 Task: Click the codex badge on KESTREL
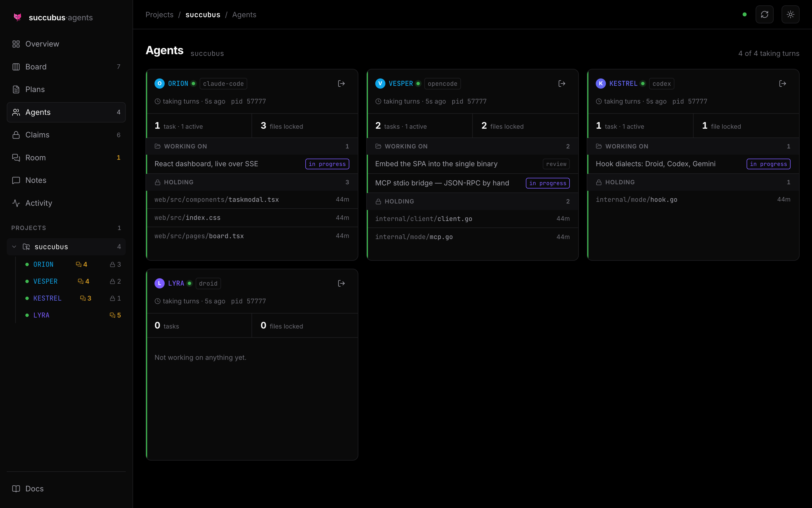click(661, 84)
